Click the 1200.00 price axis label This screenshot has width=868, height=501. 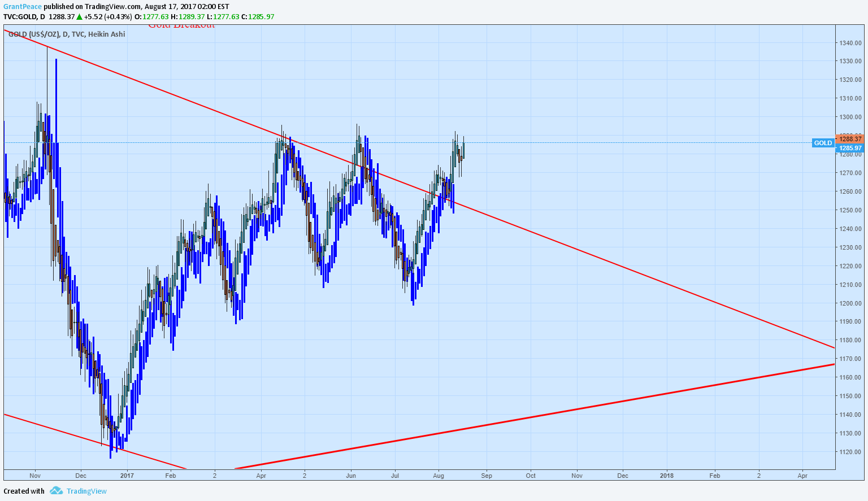click(x=850, y=303)
